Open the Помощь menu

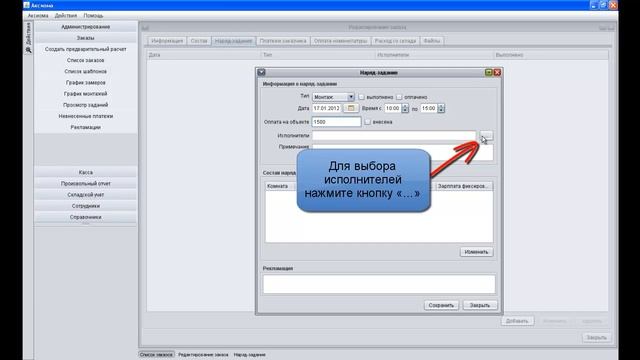(93, 16)
